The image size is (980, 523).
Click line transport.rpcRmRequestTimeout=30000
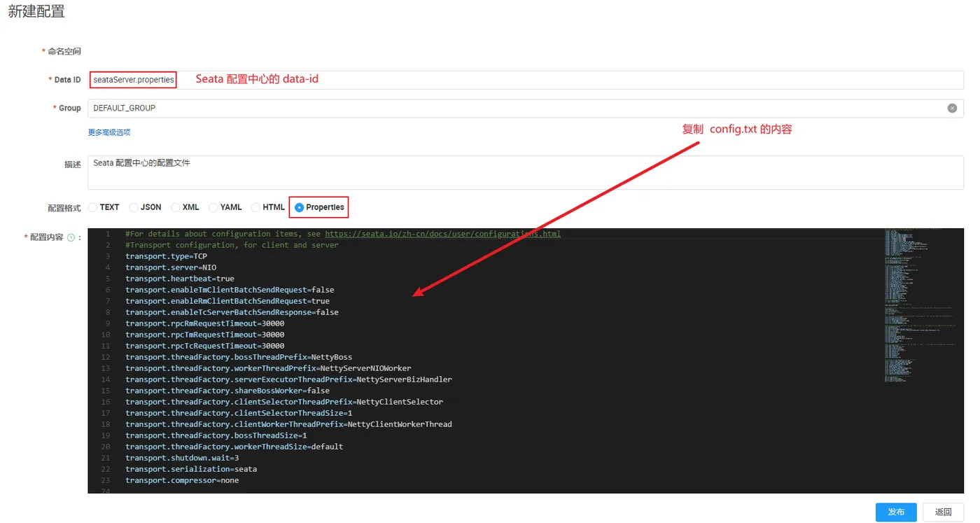(x=205, y=323)
